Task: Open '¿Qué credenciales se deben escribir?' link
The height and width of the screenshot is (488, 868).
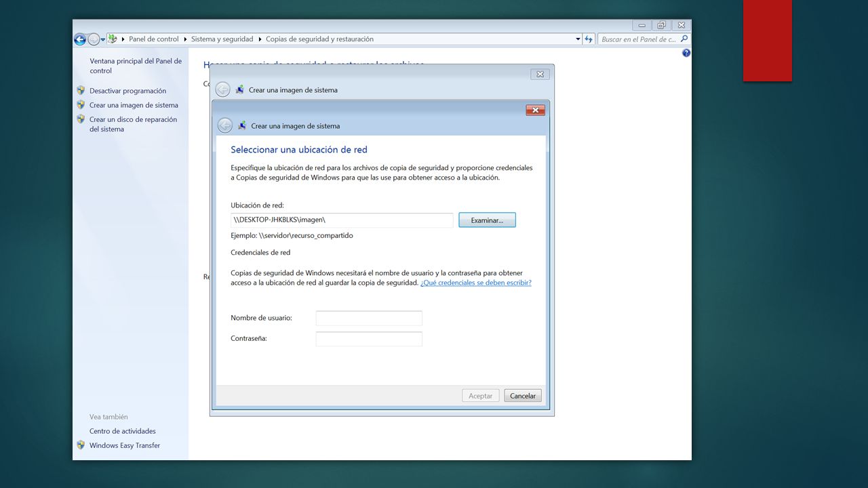Action: coord(476,283)
